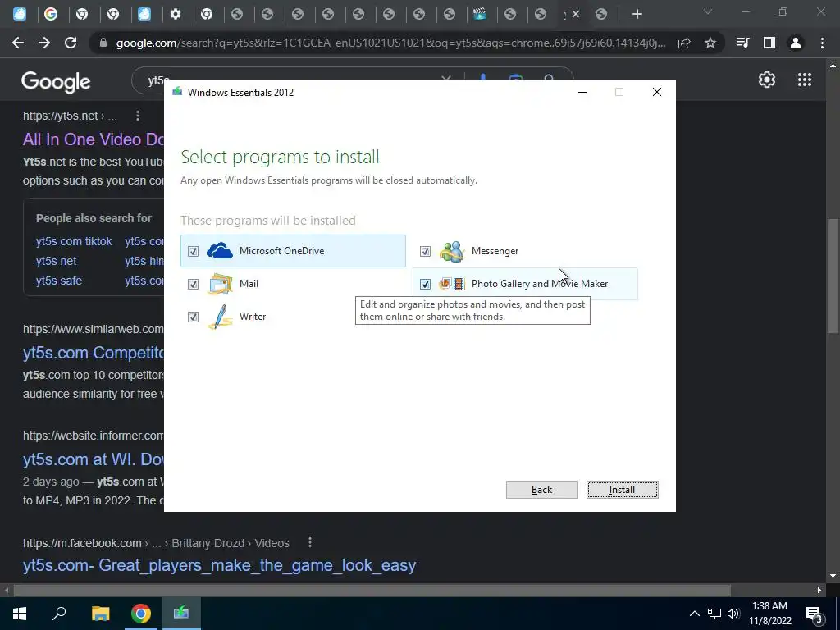This screenshot has height=630, width=840.
Task: Open 'All In One Video' result link
Action: pos(94,139)
